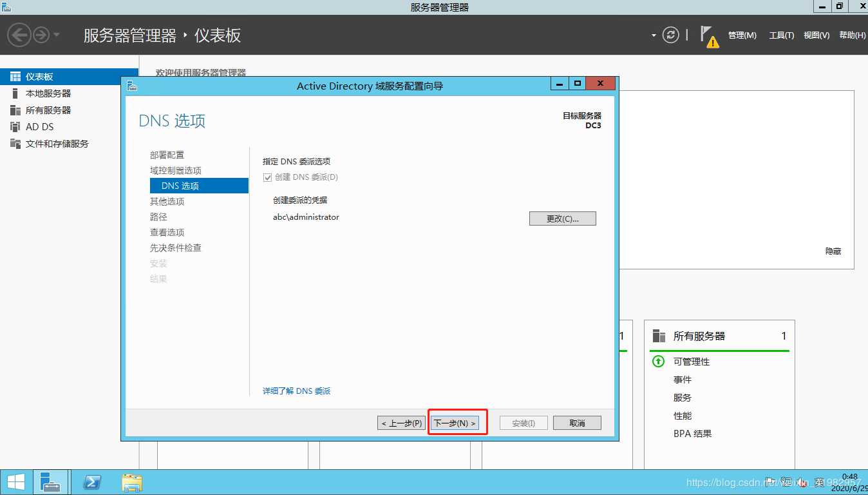This screenshot has width=868, height=495.
Task: Select 所有服务器 in the sidebar
Action: point(69,110)
